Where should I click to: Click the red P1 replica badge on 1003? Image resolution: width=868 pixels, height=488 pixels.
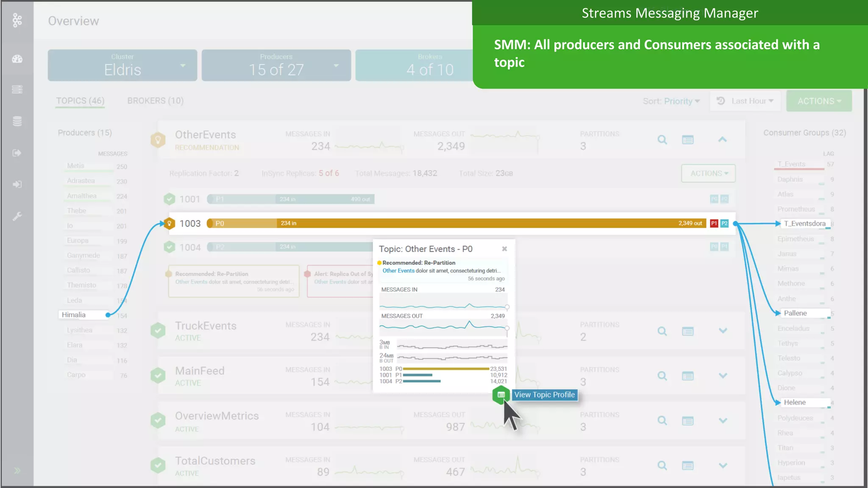click(x=714, y=223)
